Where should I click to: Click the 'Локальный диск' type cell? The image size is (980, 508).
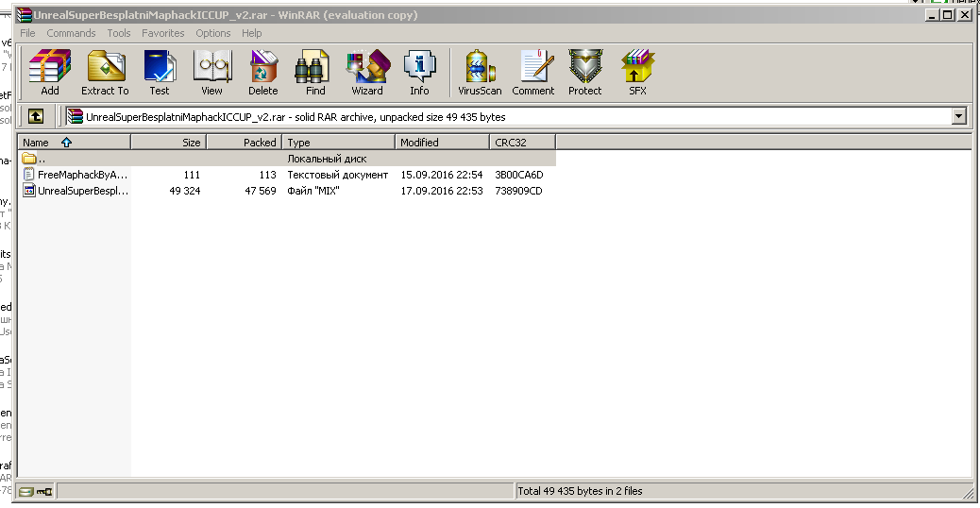(x=327, y=159)
